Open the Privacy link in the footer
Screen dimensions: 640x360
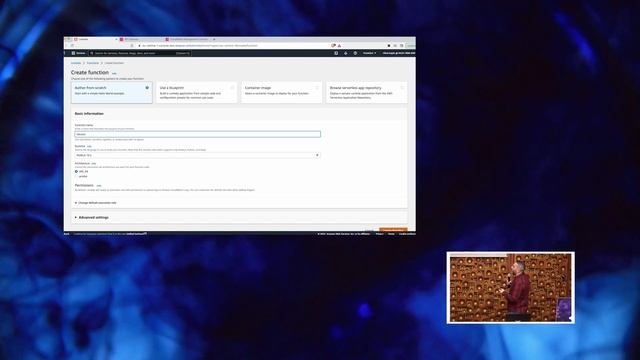(x=380, y=234)
